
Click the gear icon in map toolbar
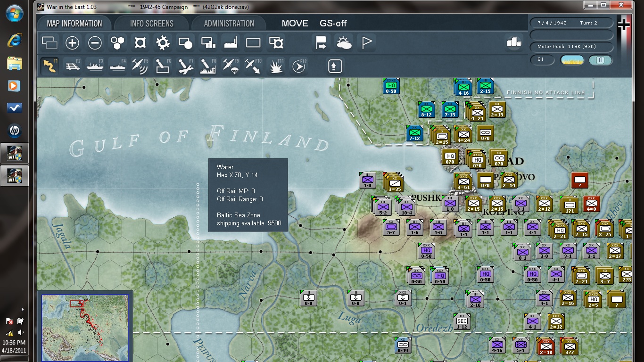pyautogui.click(x=163, y=43)
